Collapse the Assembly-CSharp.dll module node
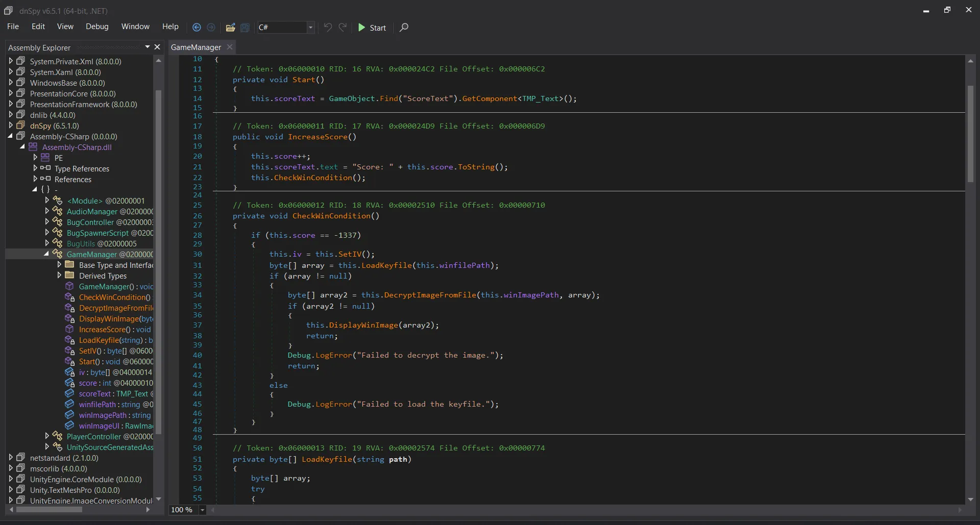Image resolution: width=980 pixels, height=525 pixels. (22, 146)
